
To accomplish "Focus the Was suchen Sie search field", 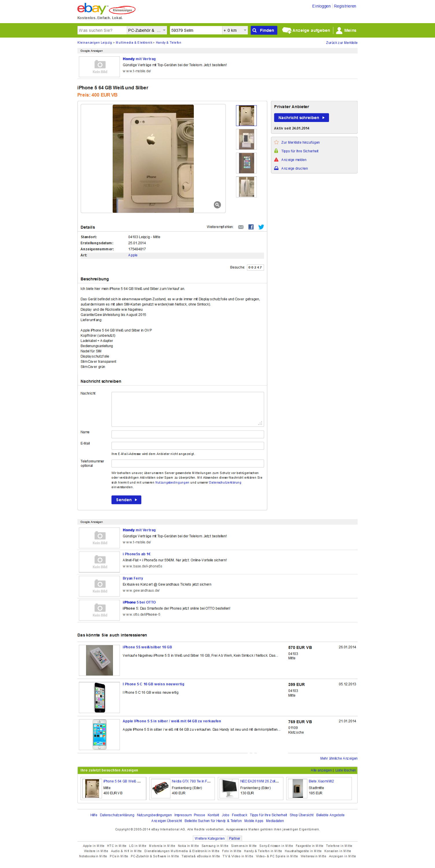I will pos(102,30).
